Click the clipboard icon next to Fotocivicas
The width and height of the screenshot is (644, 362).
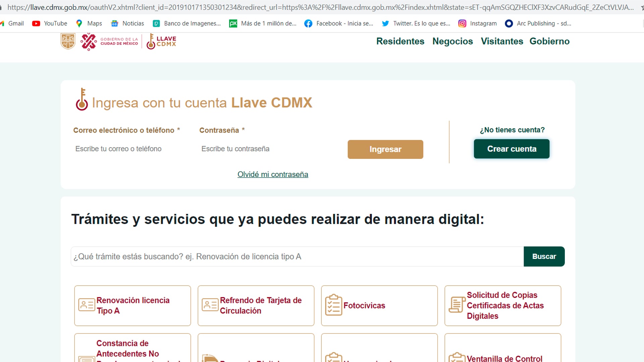click(x=333, y=305)
